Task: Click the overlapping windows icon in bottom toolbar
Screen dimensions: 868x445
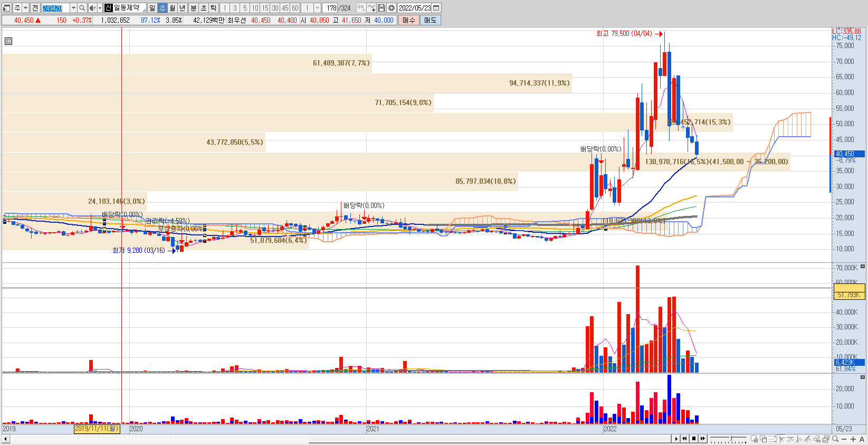Action: [x=764, y=439]
